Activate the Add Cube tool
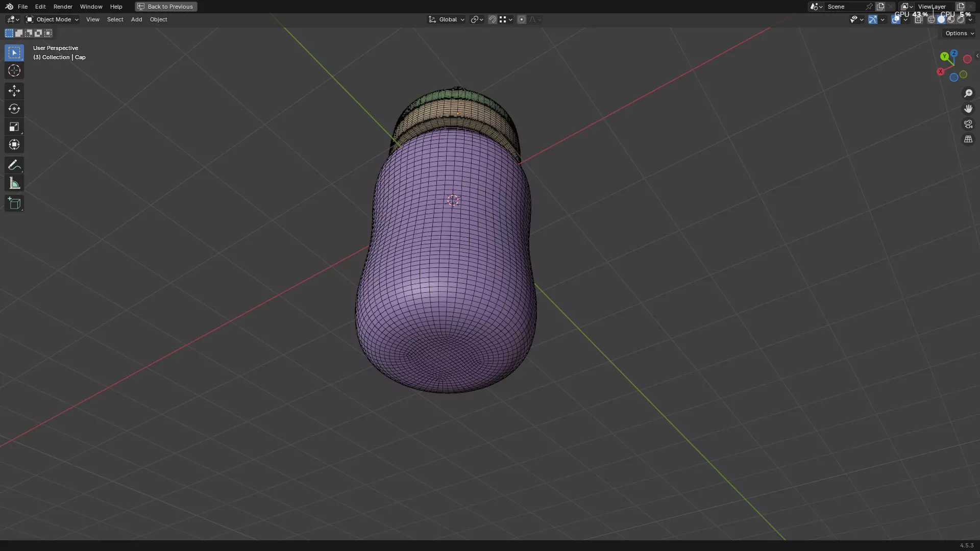980x551 pixels. pyautogui.click(x=14, y=204)
